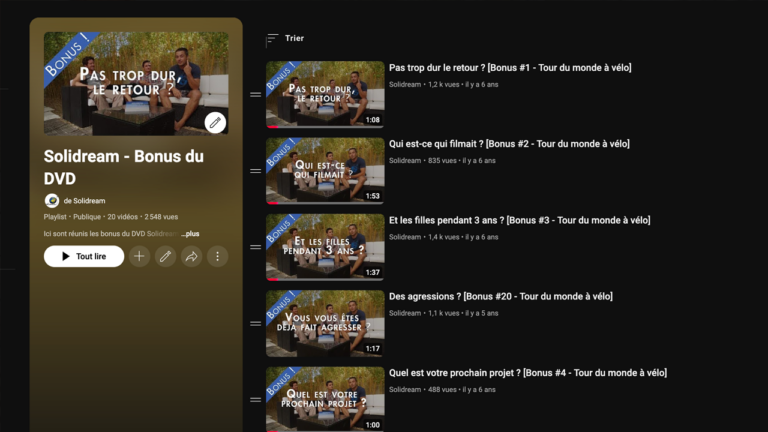Viewport: 768px width, 432px height.
Task: Click the pencil icon on playlist cover thumbnail
Action: pos(215,122)
